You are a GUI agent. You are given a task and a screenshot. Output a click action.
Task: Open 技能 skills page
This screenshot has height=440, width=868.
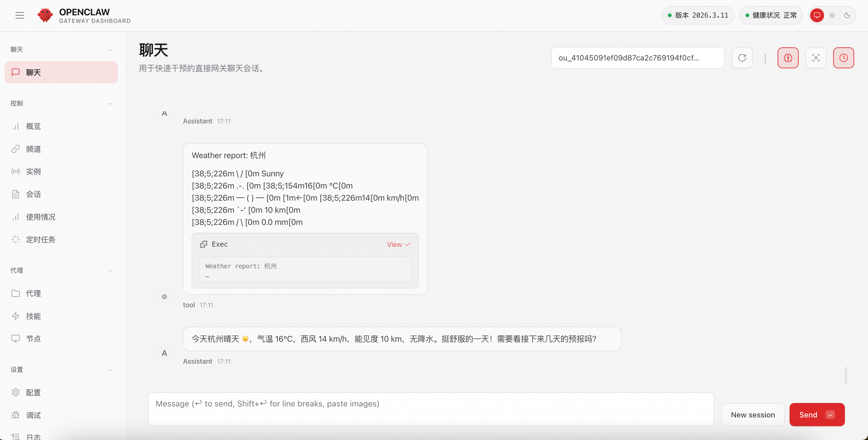click(x=61, y=316)
